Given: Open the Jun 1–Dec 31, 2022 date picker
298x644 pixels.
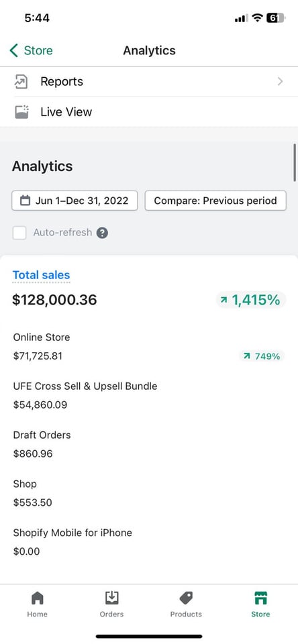Looking at the screenshot, I should tap(74, 201).
